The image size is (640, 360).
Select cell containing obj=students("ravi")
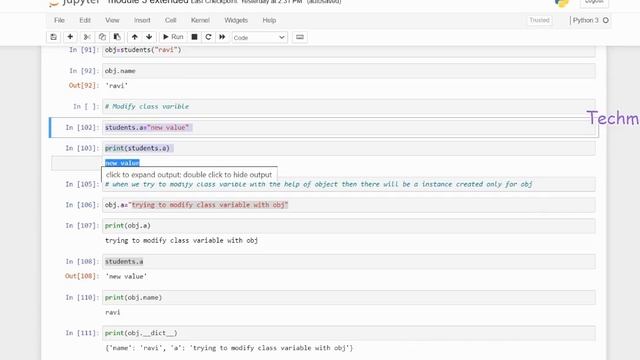[349, 50]
